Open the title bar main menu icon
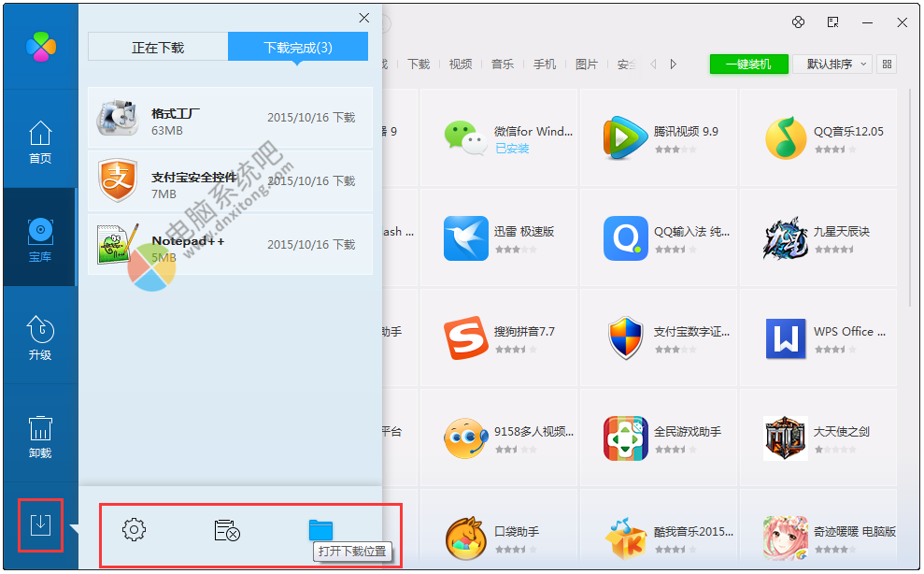 832,22
